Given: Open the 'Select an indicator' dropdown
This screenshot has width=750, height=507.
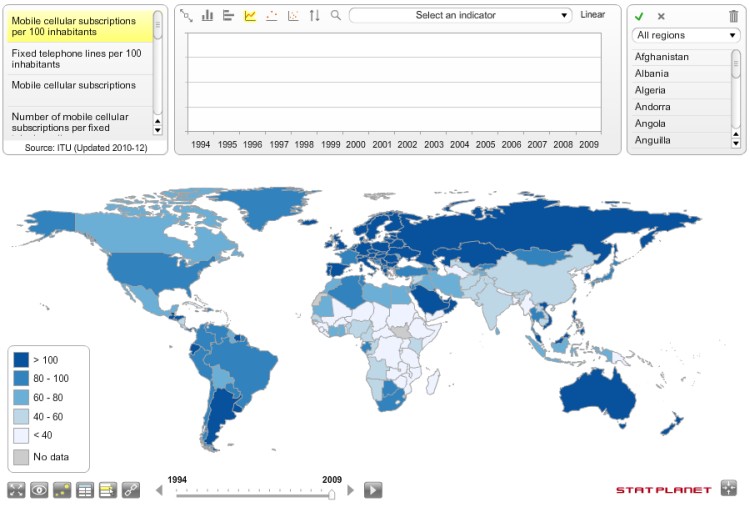Looking at the screenshot, I should tap(460, 16).
